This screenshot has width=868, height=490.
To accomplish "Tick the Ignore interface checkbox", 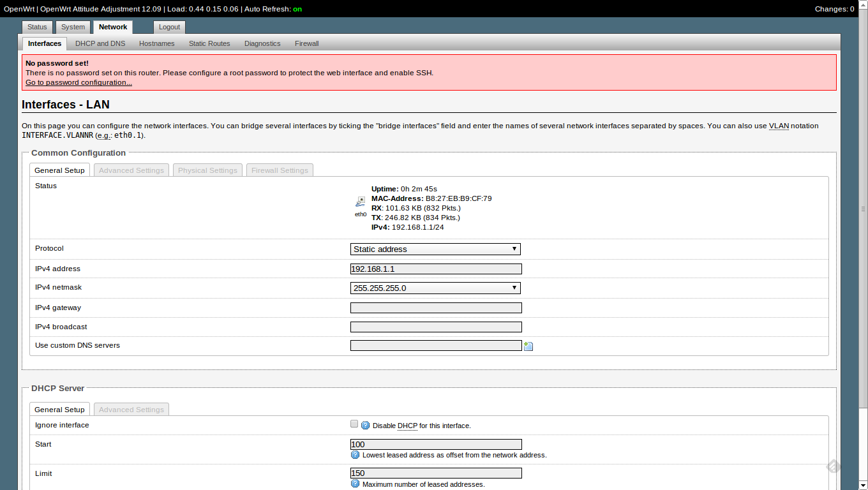I will click(x=354, y=424).
